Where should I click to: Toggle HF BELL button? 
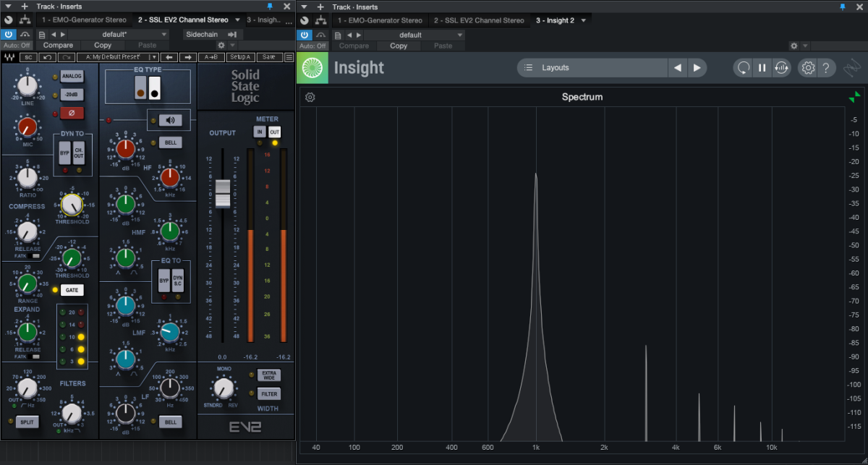(x=171, y=142)
